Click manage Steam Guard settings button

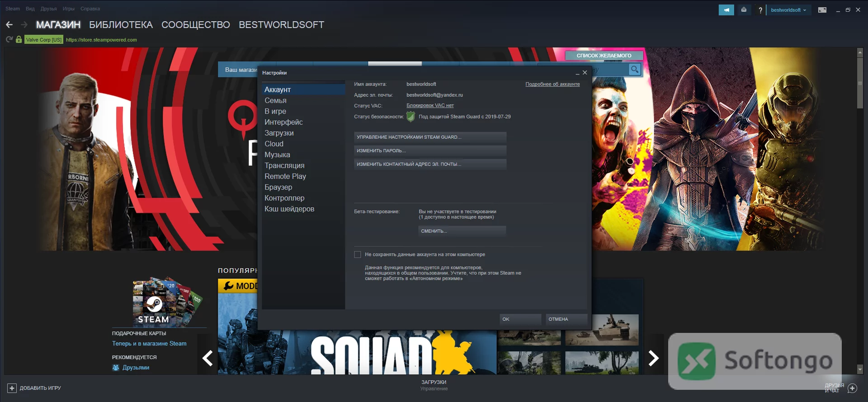point(430,137)
